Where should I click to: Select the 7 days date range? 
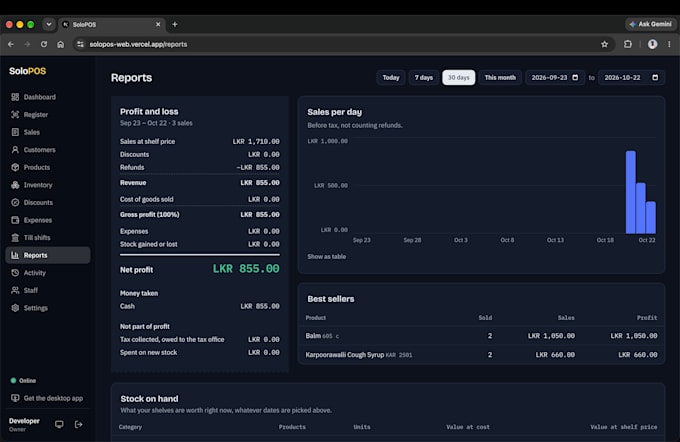click(424, 77)
